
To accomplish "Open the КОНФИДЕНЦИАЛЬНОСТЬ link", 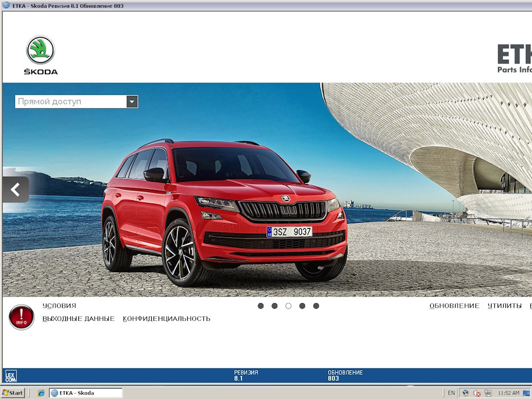I will (x=167, y=319).
